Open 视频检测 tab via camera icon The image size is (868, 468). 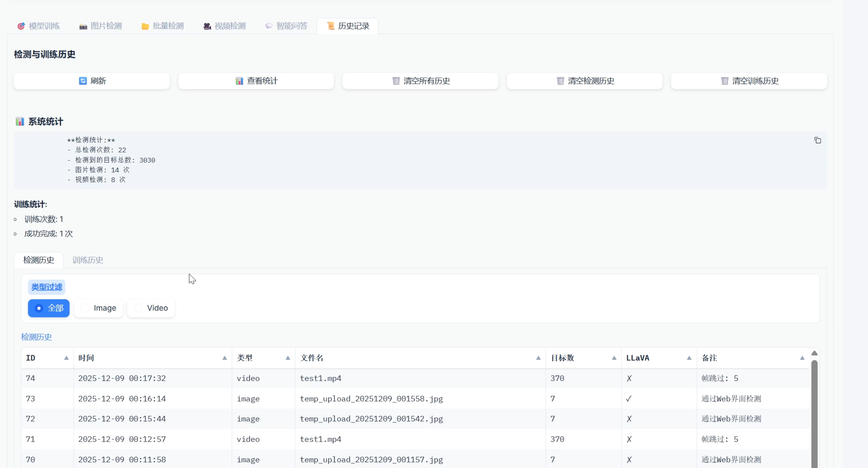click(207, 26)
